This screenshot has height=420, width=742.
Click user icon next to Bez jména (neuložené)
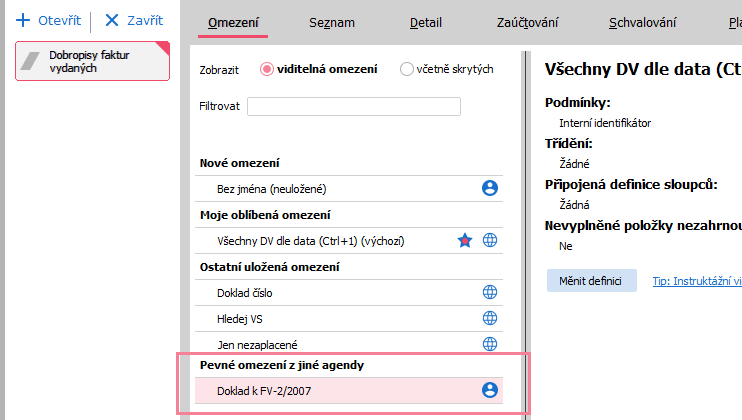pos(490,188)
